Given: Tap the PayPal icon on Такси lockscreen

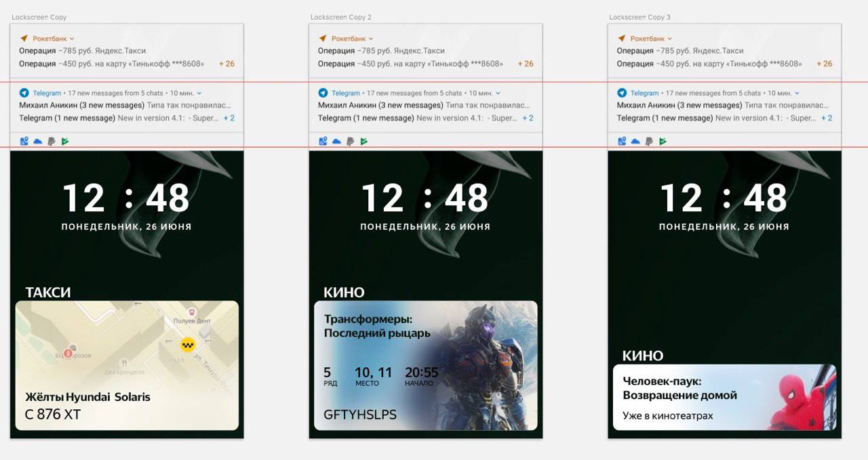Looking at the screenshot, I should coord(52,142).
